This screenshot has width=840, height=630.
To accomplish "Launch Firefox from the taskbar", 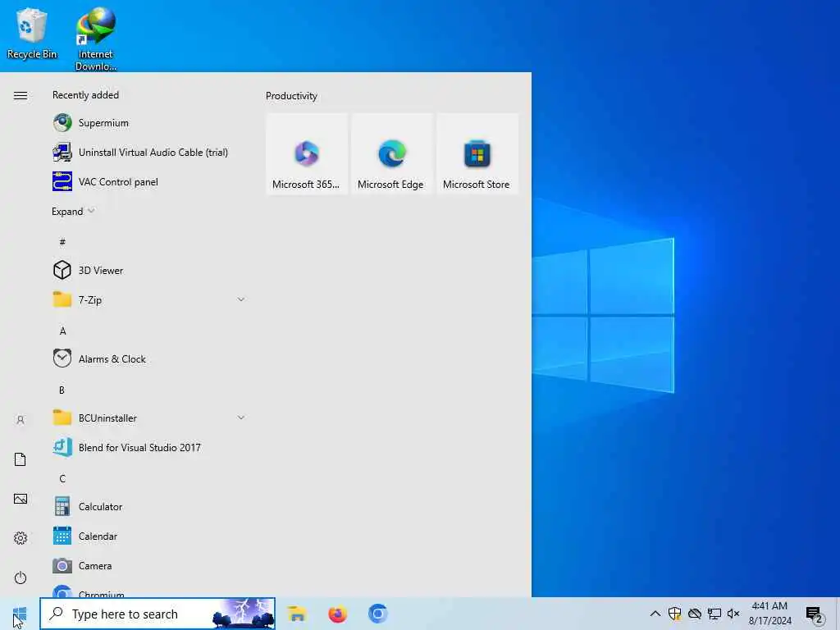I will 337,614.
